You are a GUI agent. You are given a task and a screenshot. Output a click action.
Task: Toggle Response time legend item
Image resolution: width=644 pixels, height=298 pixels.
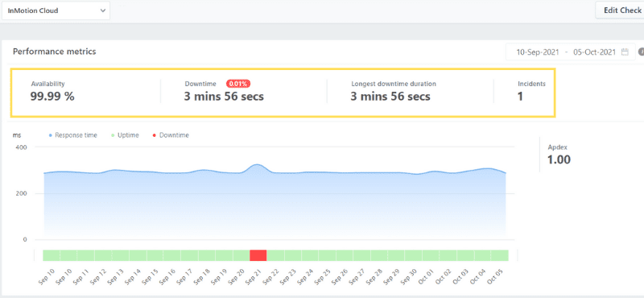tap(73, 135)
